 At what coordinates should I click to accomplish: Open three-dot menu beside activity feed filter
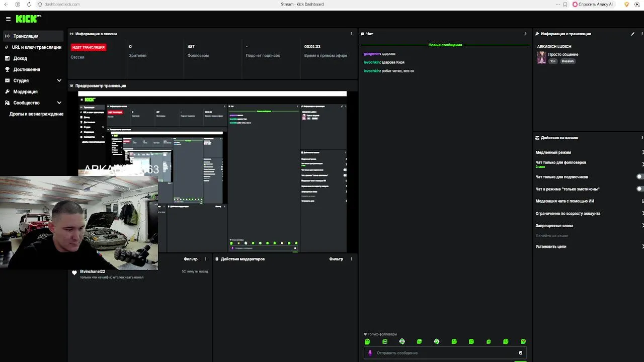tap(205, 259)
